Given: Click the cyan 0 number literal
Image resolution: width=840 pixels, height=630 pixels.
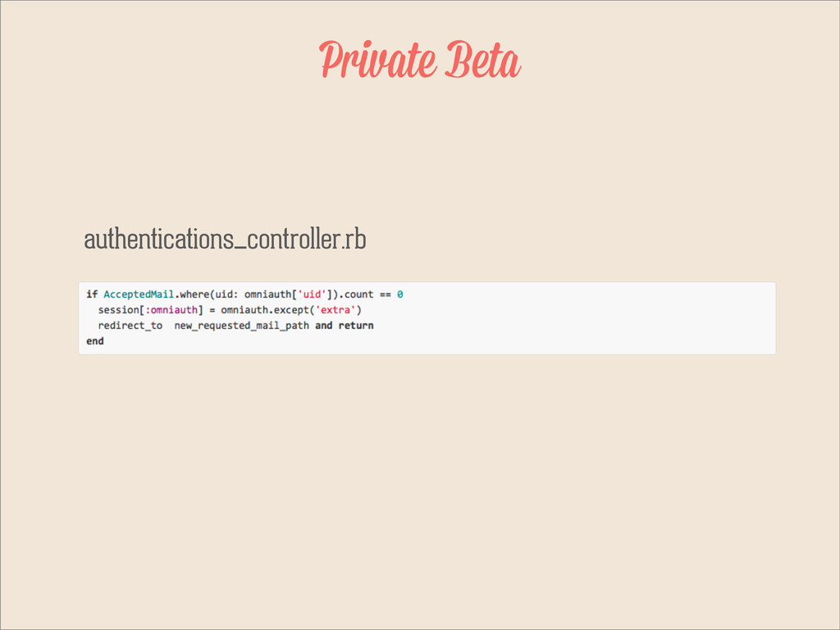Looking at the screenshot, I should (399, 294).
